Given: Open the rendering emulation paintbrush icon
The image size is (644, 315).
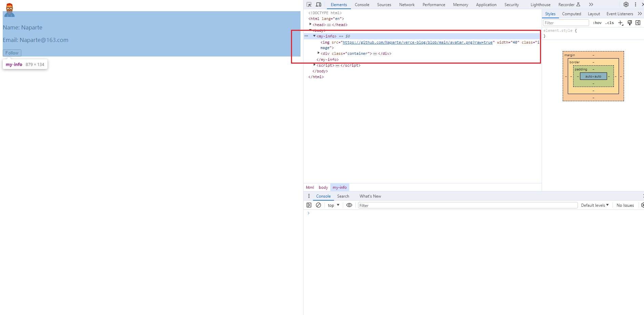Looking at the screenshot, I should tap(629, 23).
